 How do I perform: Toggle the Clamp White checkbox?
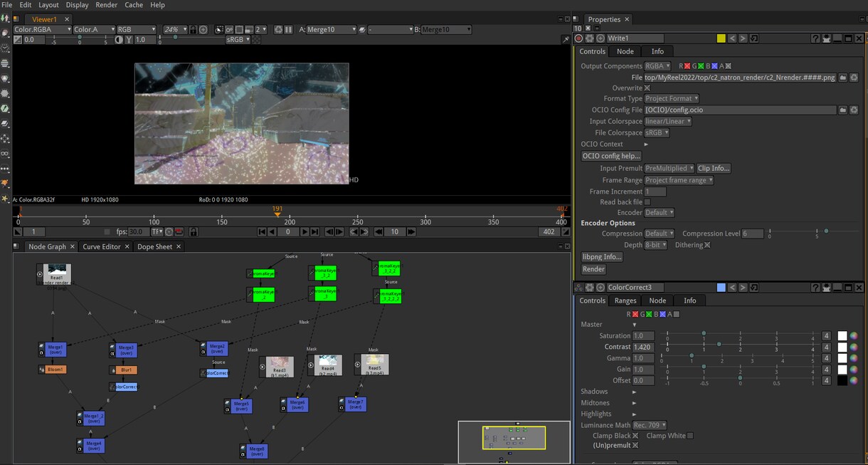(x=689, y=436)
